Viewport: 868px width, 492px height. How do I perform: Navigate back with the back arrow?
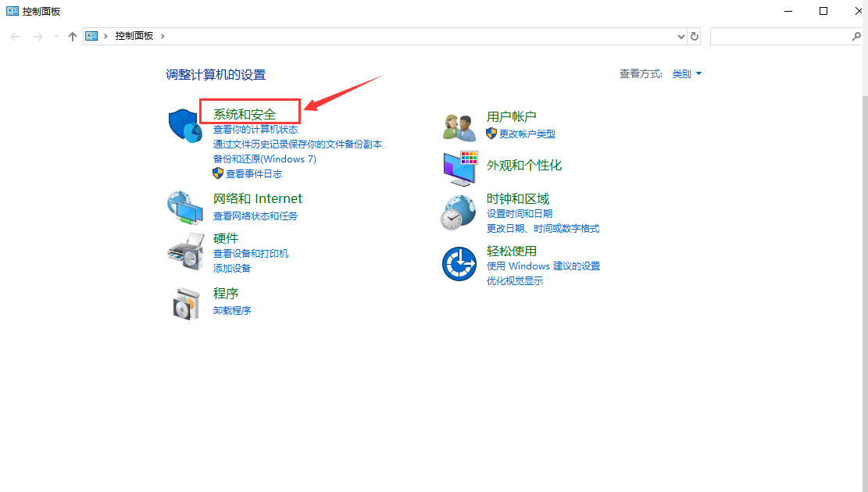(15, 37)
